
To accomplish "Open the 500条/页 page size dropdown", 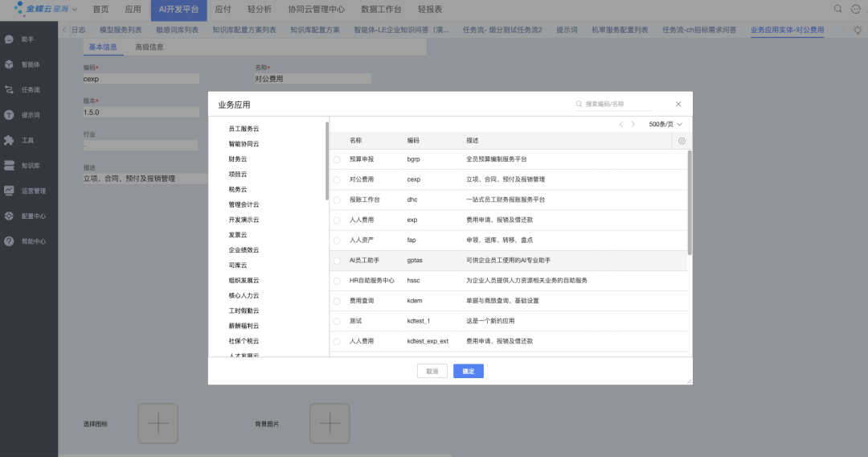I will 665,125.
